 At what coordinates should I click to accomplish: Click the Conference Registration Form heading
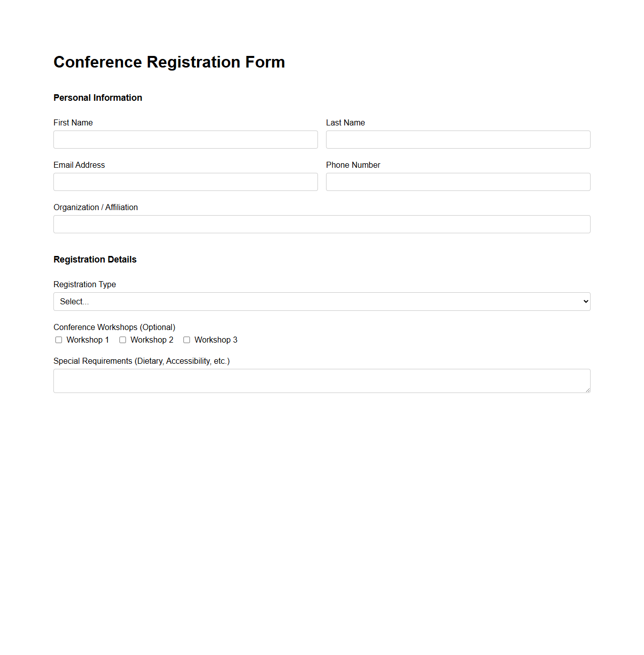pos(169,62)
